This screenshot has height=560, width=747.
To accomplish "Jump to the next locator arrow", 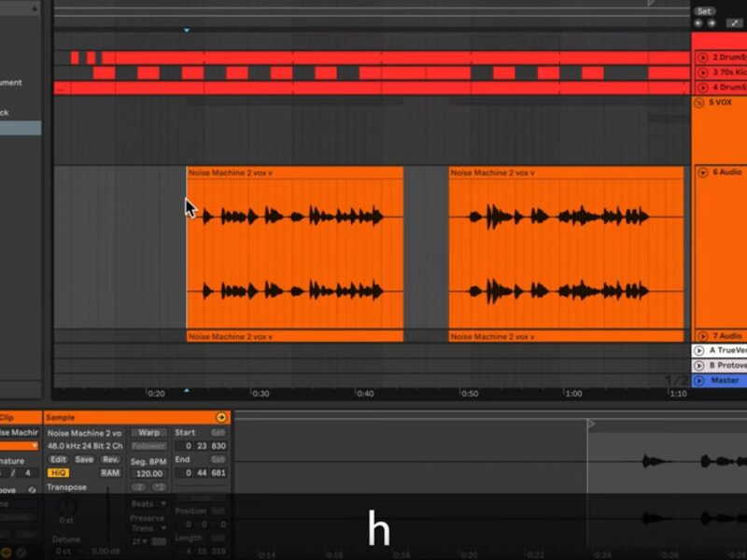I will 712,23.
